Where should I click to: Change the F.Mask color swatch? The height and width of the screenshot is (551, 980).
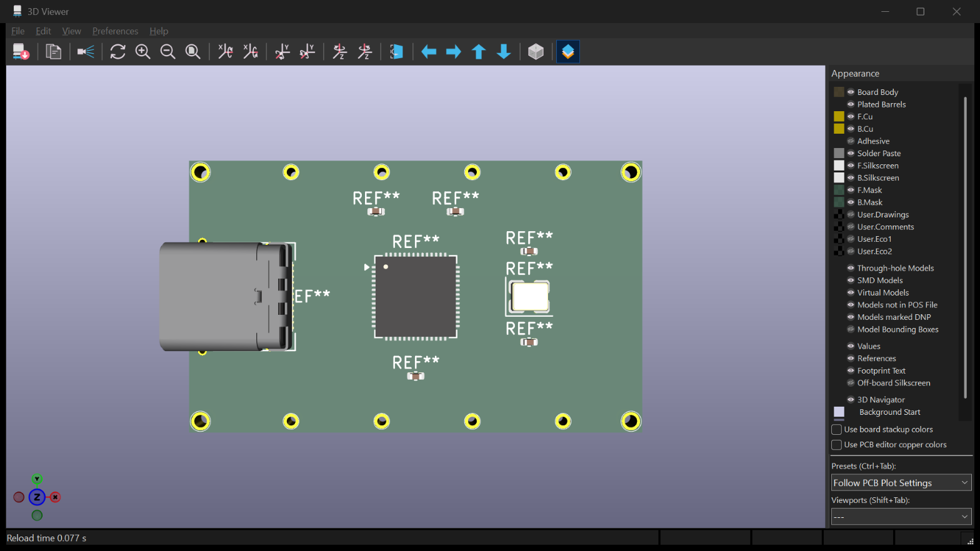pos(839,190)
